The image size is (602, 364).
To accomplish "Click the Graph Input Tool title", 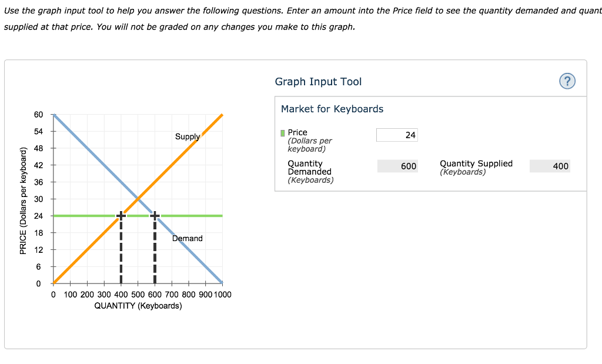I will click(x=318, y=81).
